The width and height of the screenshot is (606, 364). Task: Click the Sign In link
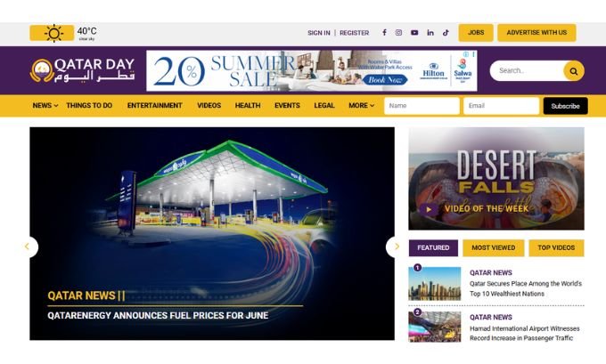click(x=319, y=33)
